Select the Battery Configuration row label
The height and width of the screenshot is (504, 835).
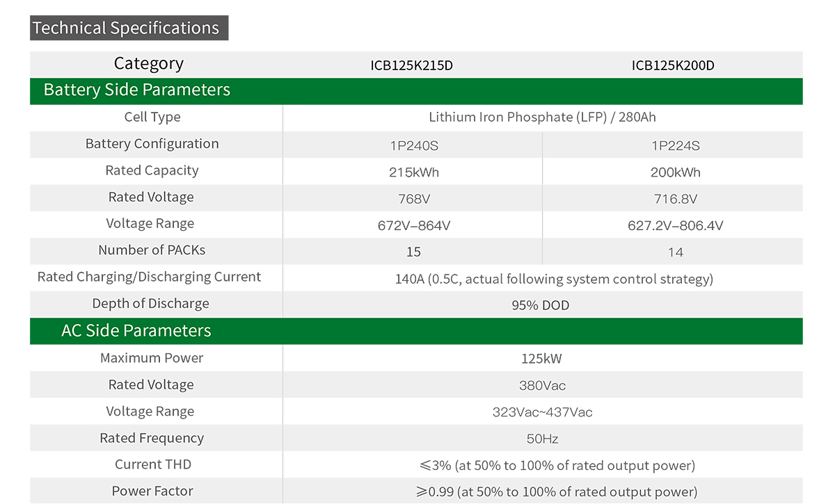click(152, 144)
